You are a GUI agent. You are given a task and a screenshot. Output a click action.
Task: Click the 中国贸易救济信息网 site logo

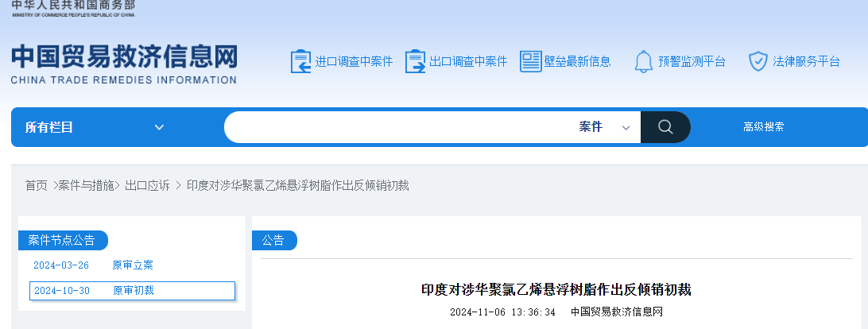[124, 64]
